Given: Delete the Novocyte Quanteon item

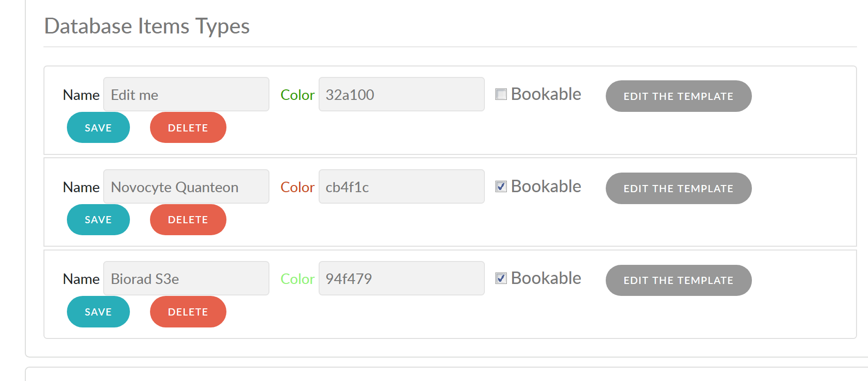Looking at the screenshot, I should pyautogui.click(x=188, y=219).
